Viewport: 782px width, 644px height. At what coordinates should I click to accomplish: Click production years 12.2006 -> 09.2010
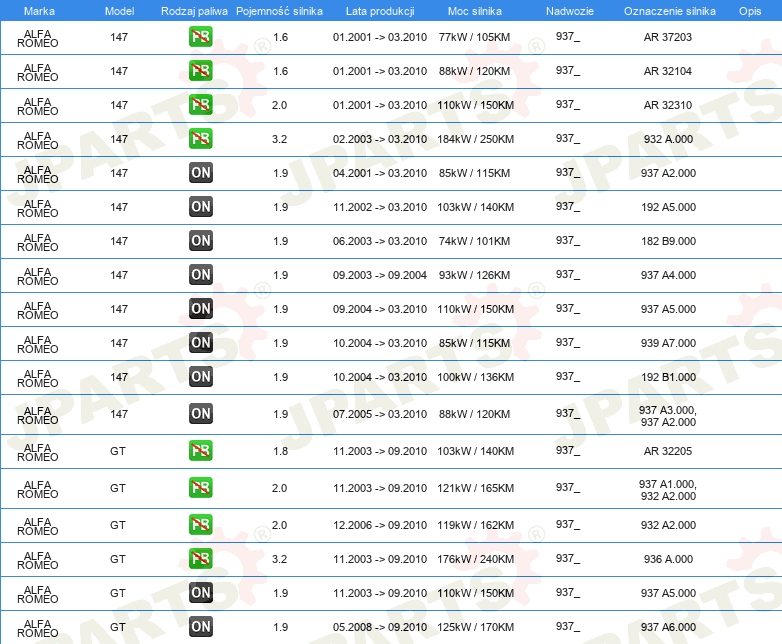[x=380, y=525]
